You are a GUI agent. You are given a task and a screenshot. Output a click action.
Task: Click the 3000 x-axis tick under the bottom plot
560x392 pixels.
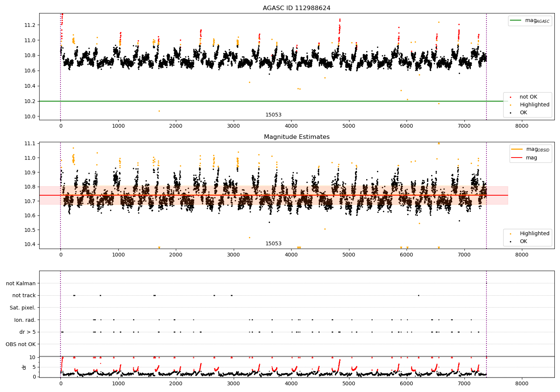point(234,383)
